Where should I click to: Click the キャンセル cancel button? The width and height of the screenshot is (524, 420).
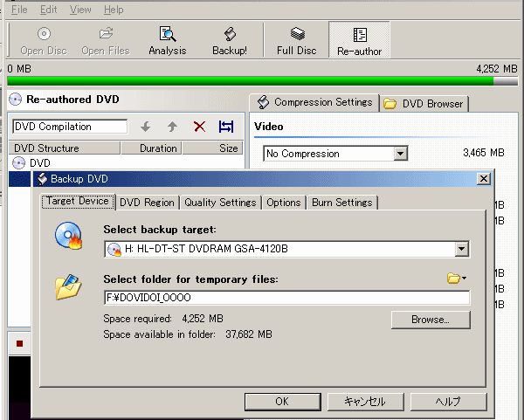[365, 402]
